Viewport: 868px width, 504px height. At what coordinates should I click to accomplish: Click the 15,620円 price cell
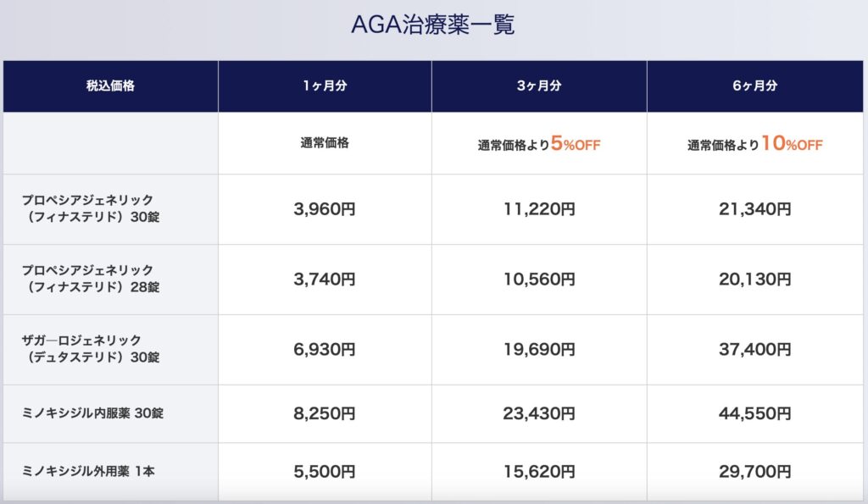[x=539, y=471]
